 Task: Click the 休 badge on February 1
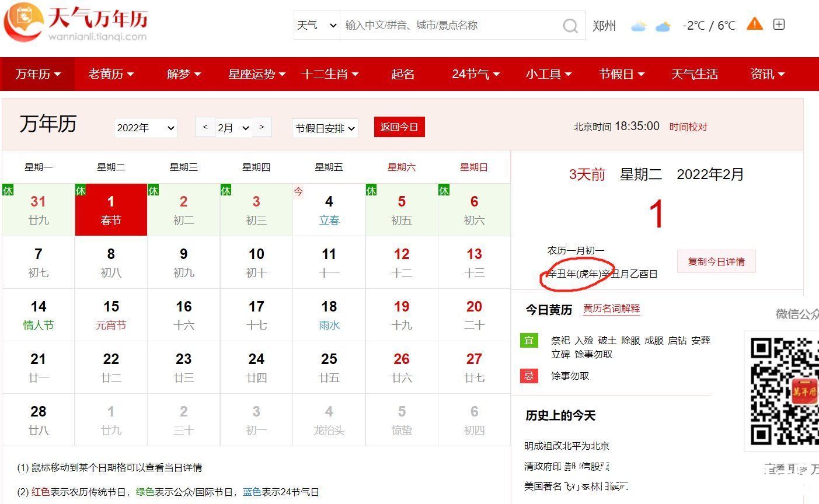(x=81, y=190)
